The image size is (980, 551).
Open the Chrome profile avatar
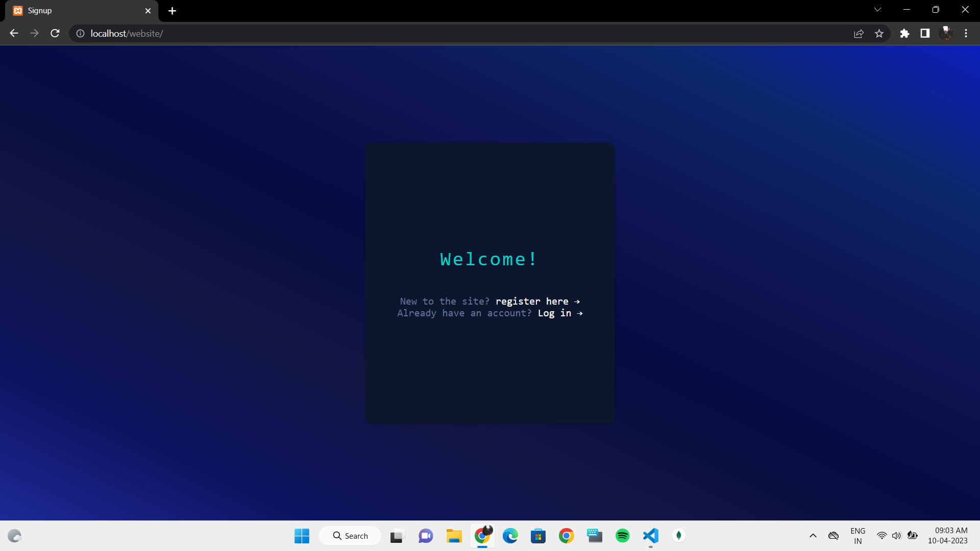946,33
